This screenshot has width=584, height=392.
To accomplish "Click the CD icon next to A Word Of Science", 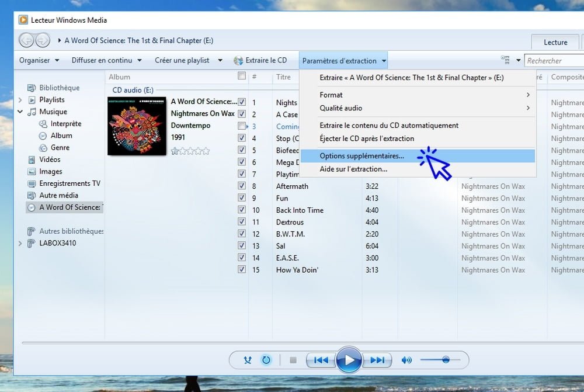I will point(32,207).
